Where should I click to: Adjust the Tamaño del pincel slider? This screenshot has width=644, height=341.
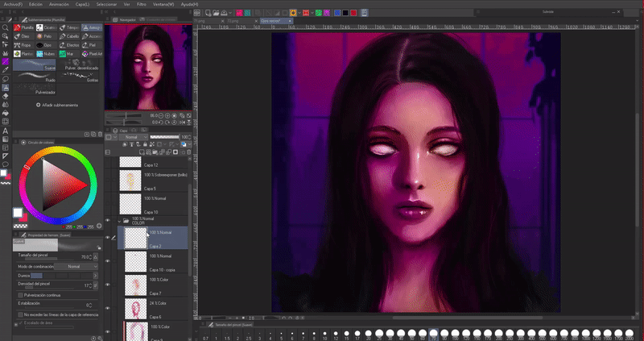(x=50, y=260)
